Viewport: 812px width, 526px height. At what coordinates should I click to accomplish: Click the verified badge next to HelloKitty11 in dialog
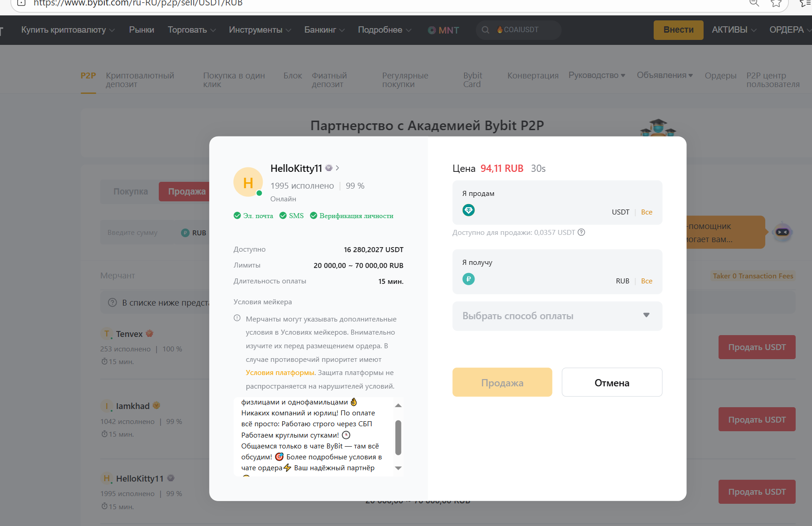click(329, 168)
